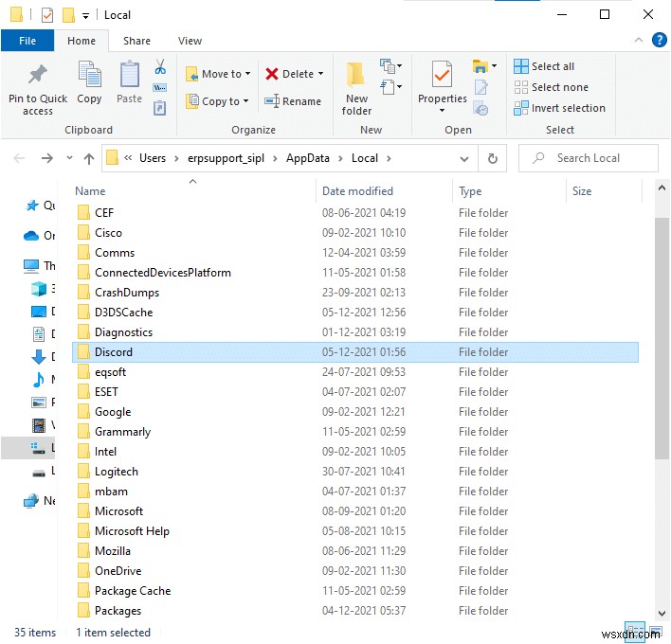The width and height of the screenshot is (671, 644).
Task: Click the erpsupport_sipl breadcrumb
Action: click(x=226, y=158)
